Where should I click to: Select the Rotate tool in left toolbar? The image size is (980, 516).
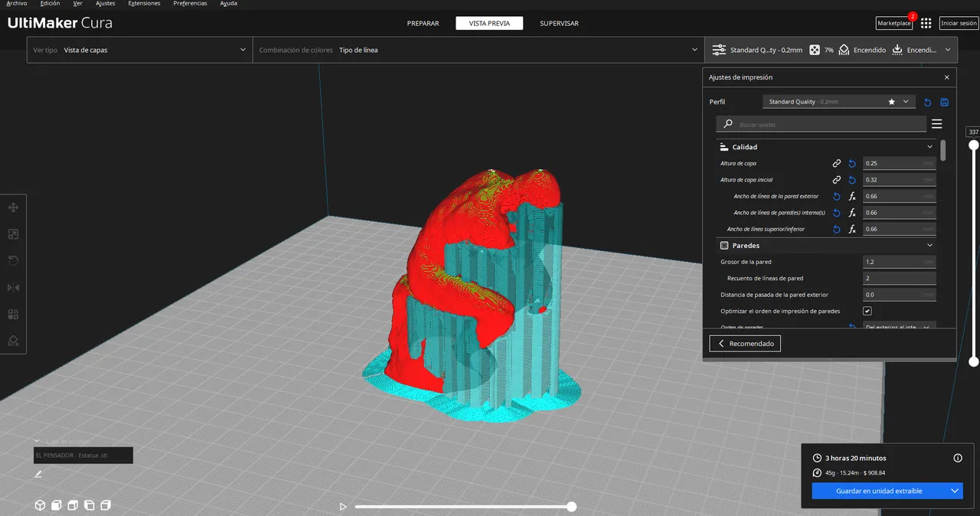point(13,261)
